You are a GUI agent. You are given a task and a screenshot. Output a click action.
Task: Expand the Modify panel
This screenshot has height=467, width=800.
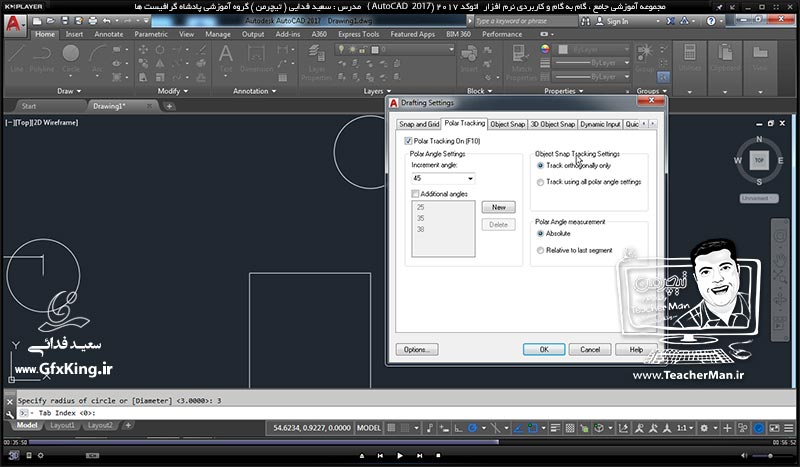172,91
